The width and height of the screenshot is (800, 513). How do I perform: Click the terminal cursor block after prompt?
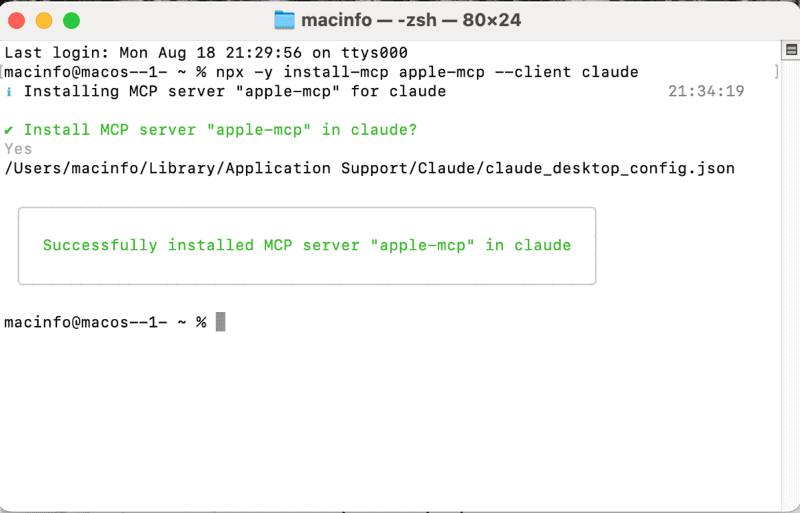click(221, 322)
